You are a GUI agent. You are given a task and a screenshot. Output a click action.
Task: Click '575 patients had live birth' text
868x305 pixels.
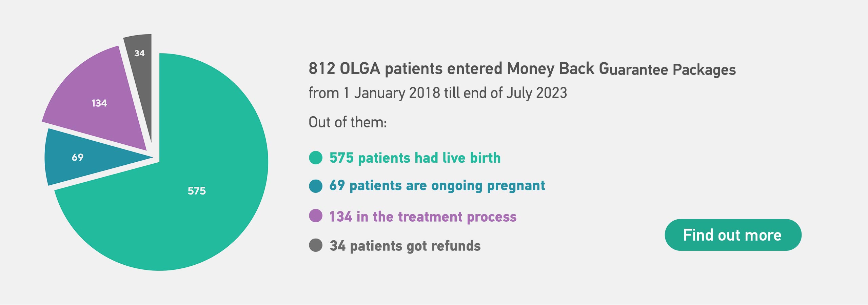click(x=415, y=158)
